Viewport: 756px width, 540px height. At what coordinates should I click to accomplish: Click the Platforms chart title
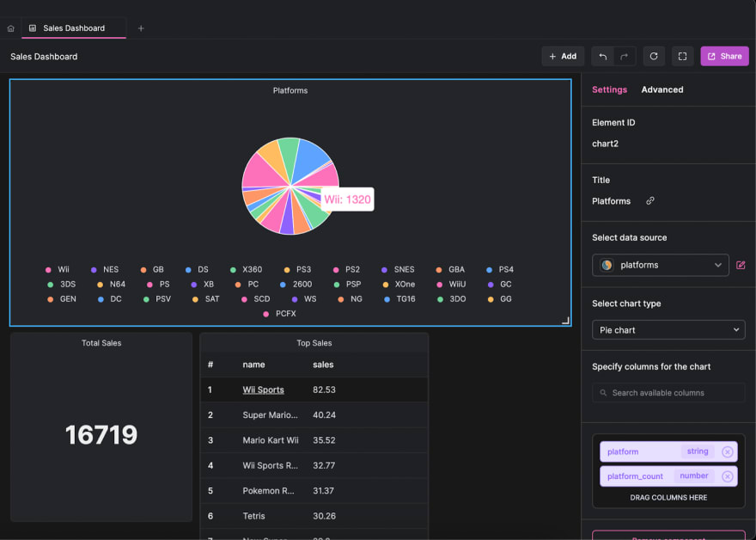click(290, 91)
